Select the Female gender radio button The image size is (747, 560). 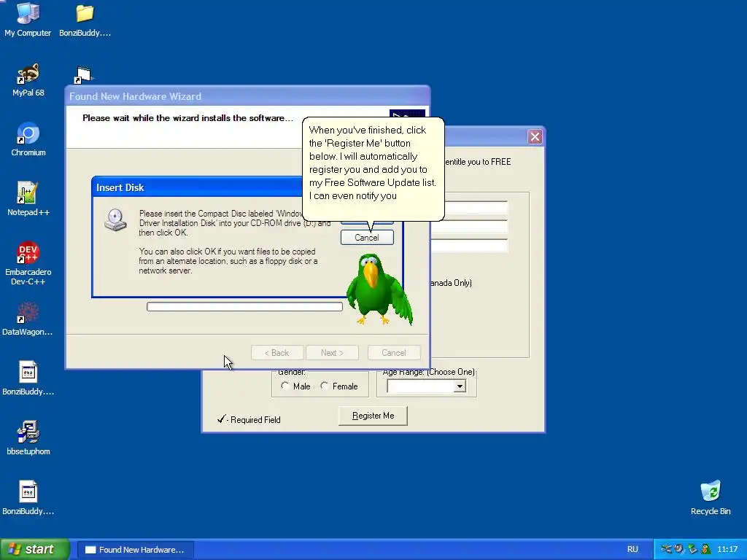click(325, 386)
